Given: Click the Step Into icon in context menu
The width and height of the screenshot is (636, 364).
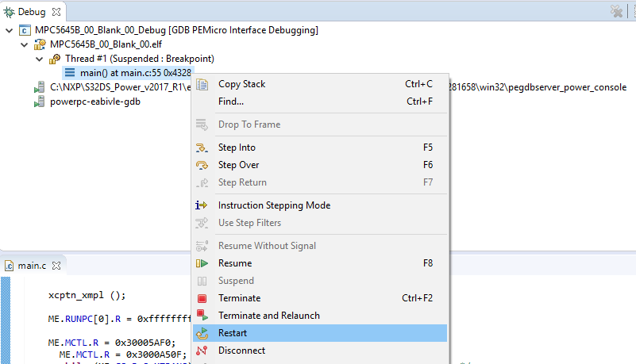Looking at the screenshot, I should tap(202, 148).
